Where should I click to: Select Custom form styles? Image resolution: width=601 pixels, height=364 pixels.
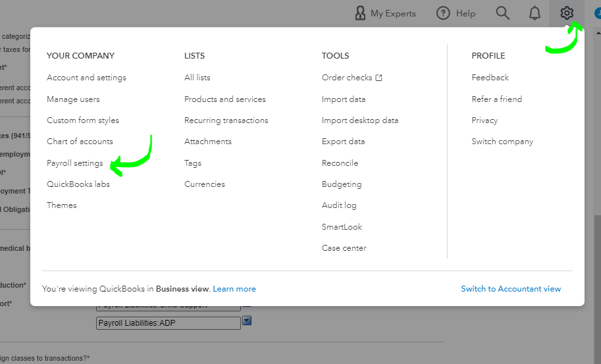[83, 120]
